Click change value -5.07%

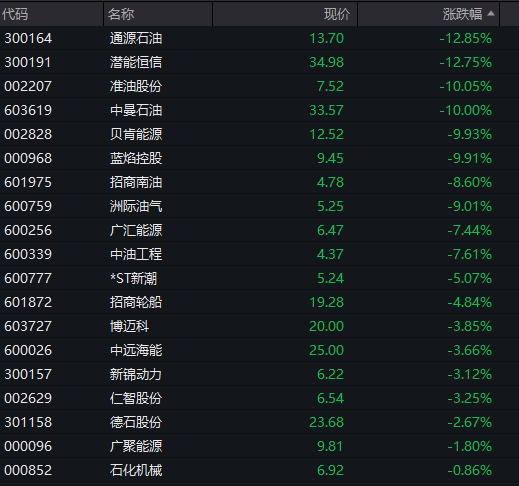[469, 278]
